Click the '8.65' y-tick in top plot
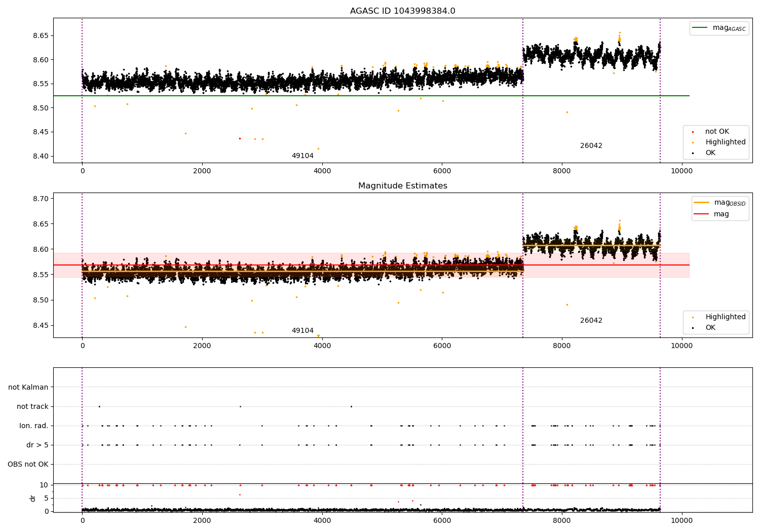 (x=41, y=36)
